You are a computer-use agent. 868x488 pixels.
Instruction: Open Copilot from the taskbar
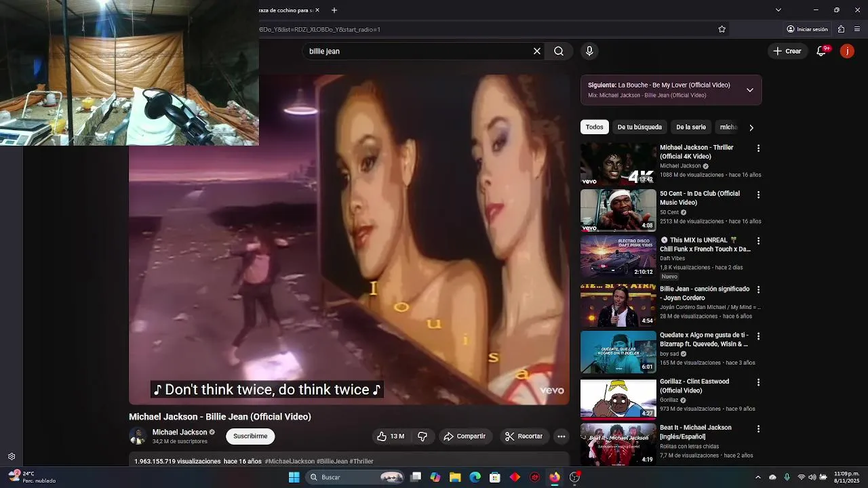[x=435, y=477]
